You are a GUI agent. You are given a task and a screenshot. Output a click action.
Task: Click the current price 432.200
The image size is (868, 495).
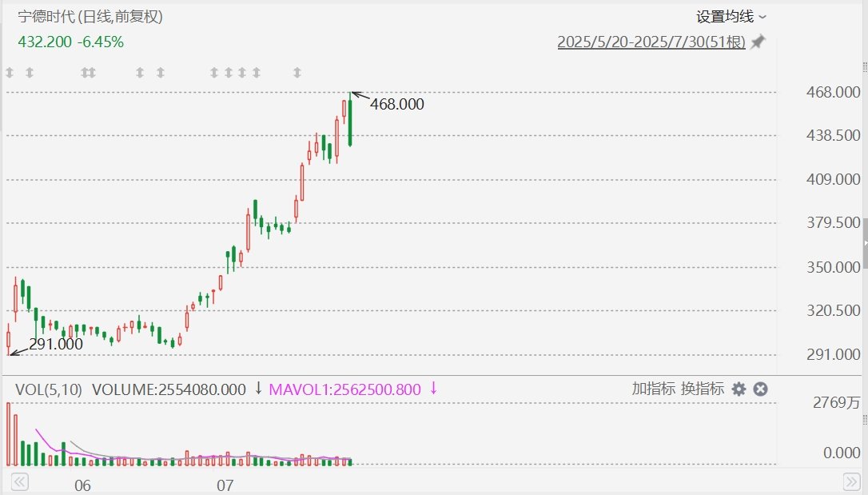(x=45, y=42)
